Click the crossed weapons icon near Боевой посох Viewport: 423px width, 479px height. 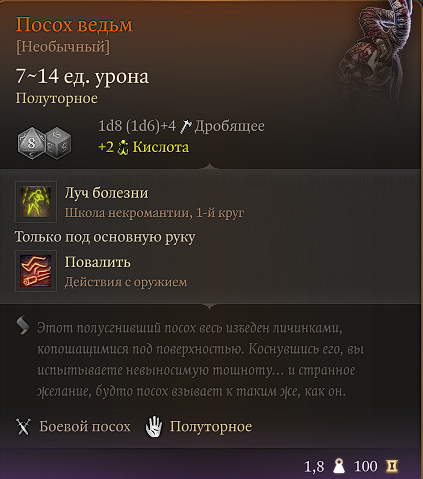(x=23, y=427)
